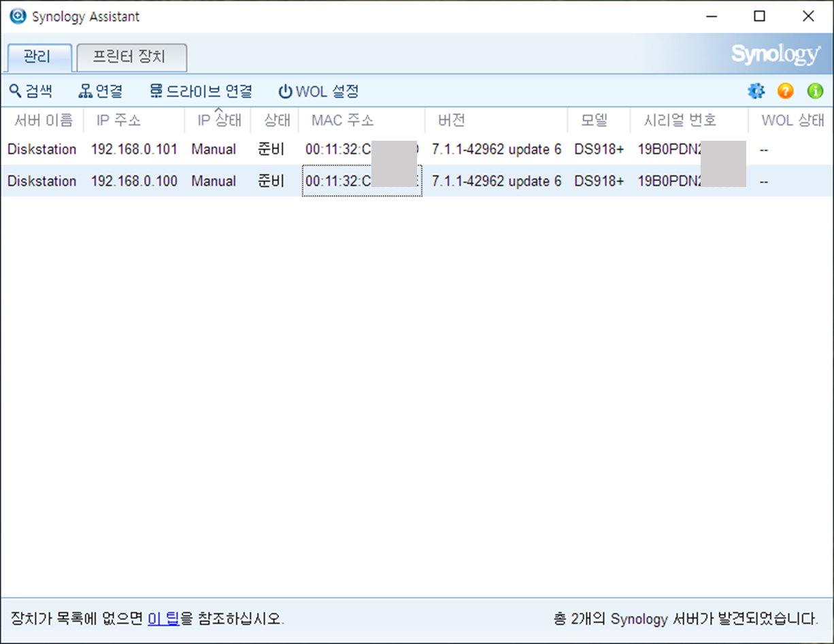Viewport: 834px width, 644px height.
Task: Select the Diskstation row with IP 192.168.0.100
Action: [416, 181]
